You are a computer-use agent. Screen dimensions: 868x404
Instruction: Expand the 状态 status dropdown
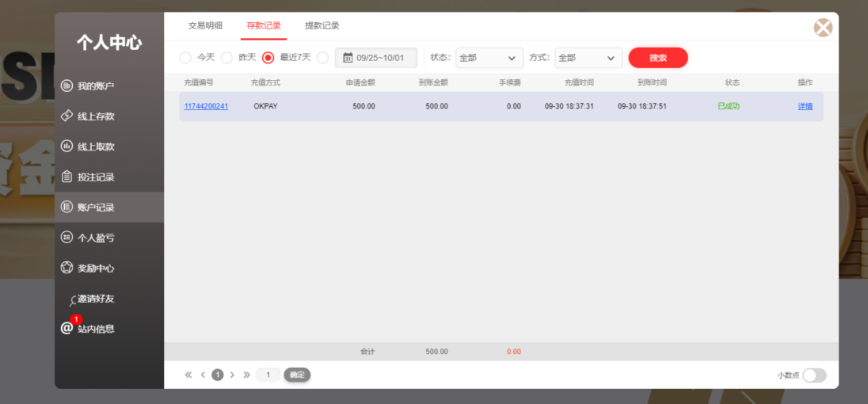pos(489,58)
